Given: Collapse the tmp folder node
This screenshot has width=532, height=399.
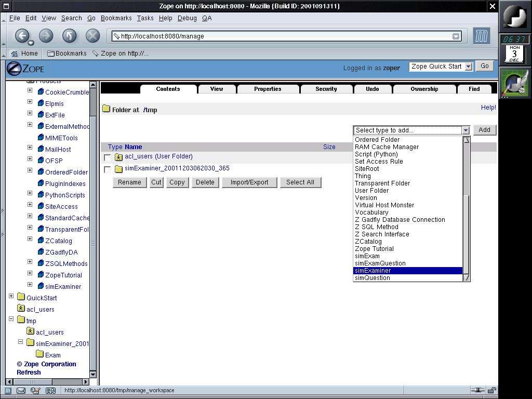Looking at the screenshot, I should pos(11,319).
